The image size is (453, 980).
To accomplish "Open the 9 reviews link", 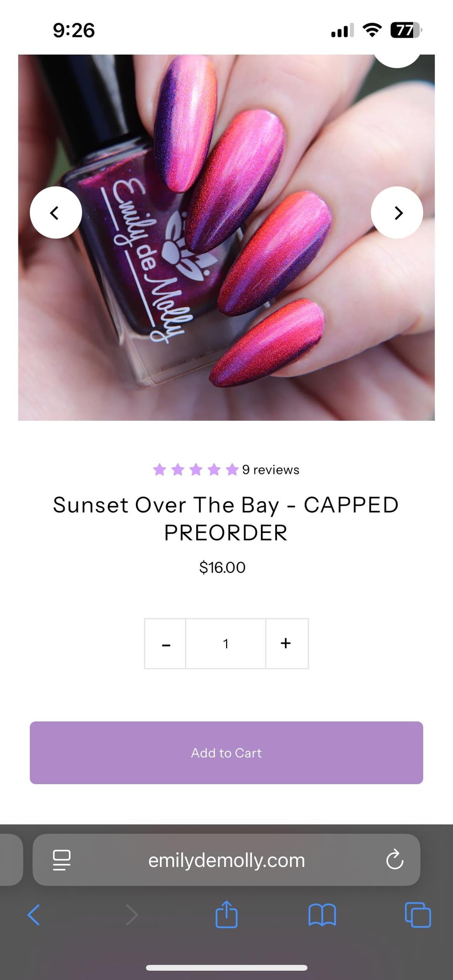I will tap(271, 470).
